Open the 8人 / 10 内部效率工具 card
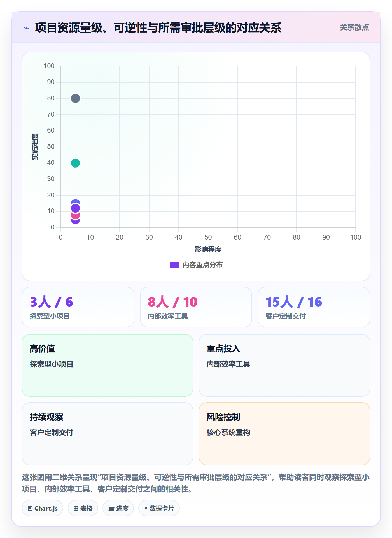This screenshot has height=538, width=392. click(196, 307)
